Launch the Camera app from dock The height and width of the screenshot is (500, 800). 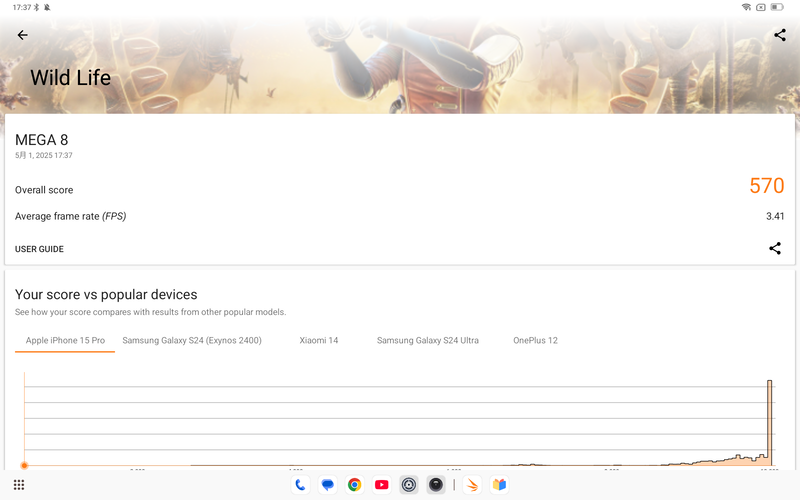click(436, 485)
